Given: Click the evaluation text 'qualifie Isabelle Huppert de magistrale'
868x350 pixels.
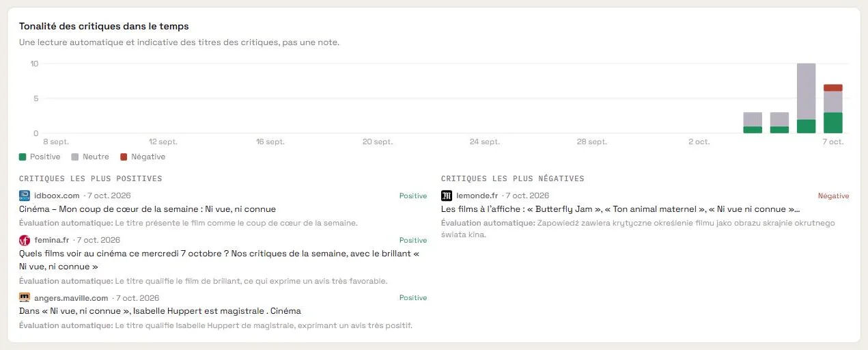Looking at the screenshot, I should [216, 325].
